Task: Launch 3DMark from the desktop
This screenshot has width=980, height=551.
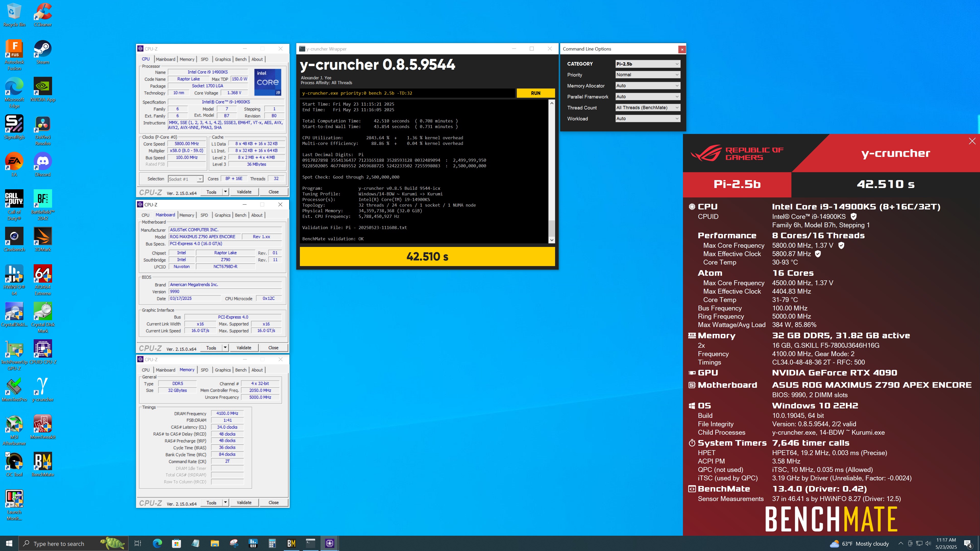Action: pyautogui.click(x=43, y=240)
